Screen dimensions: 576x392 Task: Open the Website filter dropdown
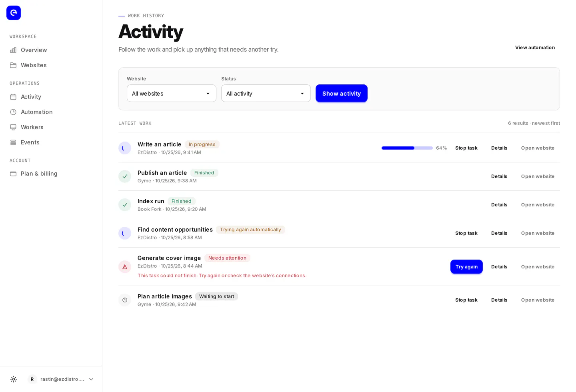pyautogui.click(x=172, y=93)
